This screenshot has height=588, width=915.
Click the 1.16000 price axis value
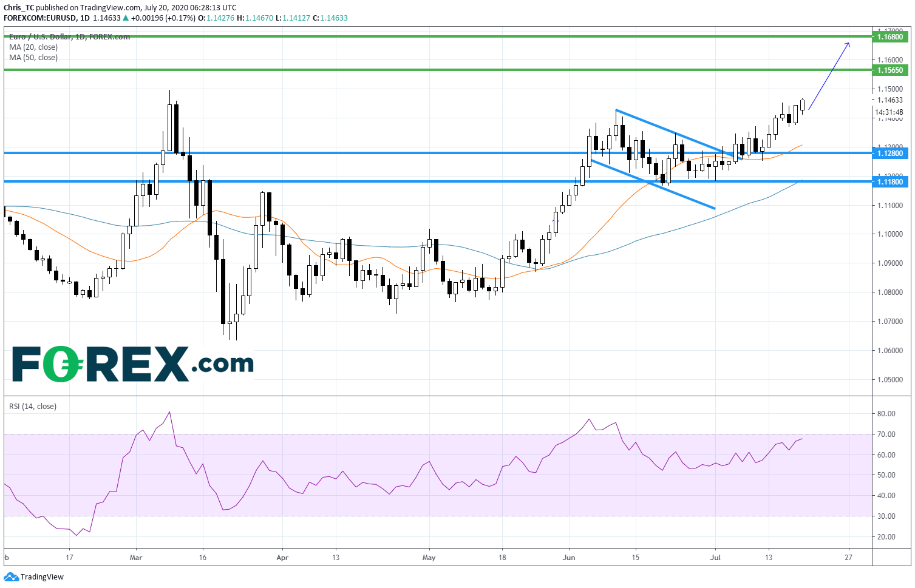(890, 60)
